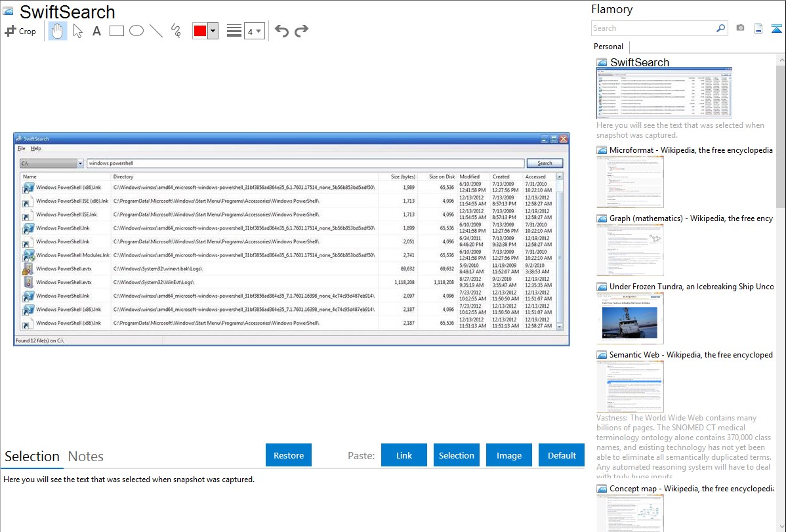Screen dimensions: 786x532
Task: Open the Personal tab
Action: (608, 47)
